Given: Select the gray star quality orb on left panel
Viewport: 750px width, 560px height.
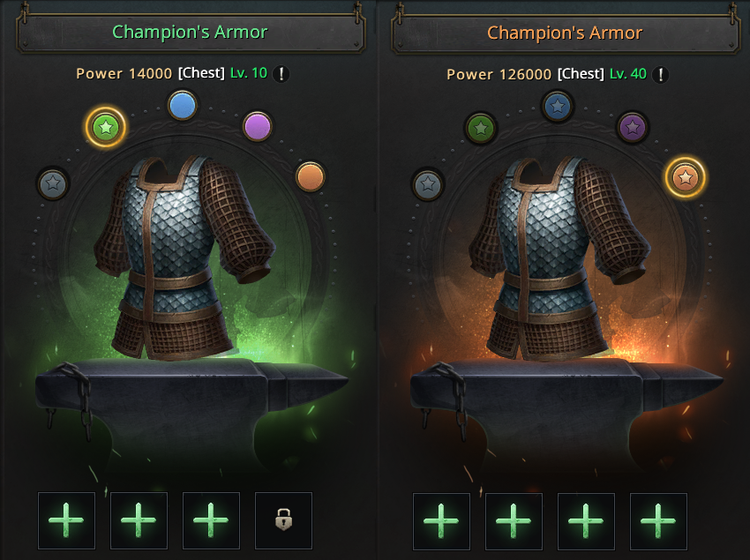Looking at the screenshot, I should point(53,183).
